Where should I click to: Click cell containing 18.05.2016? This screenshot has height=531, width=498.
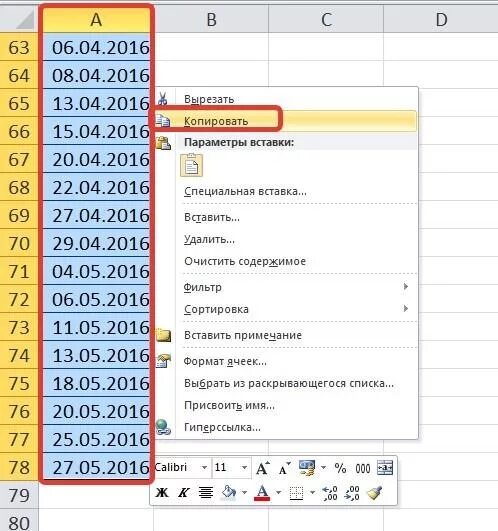click(96, 383)
